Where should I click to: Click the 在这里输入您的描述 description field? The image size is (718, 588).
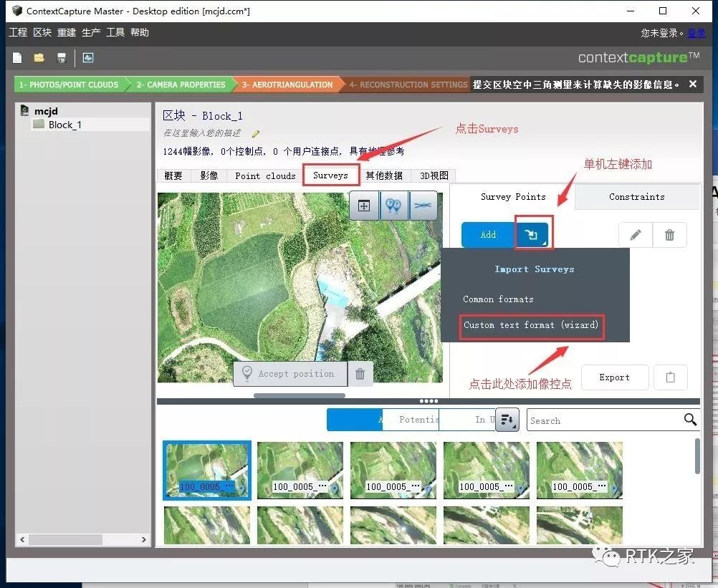click(x=202, y=133)
